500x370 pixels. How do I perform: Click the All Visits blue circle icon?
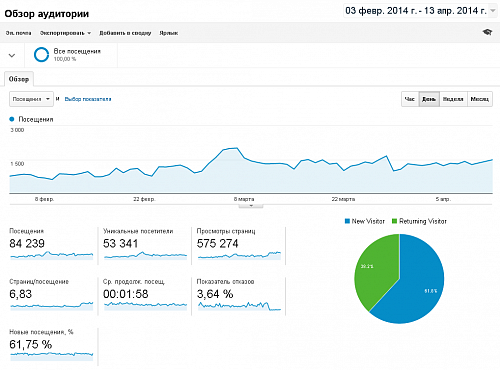click(41, 55)
